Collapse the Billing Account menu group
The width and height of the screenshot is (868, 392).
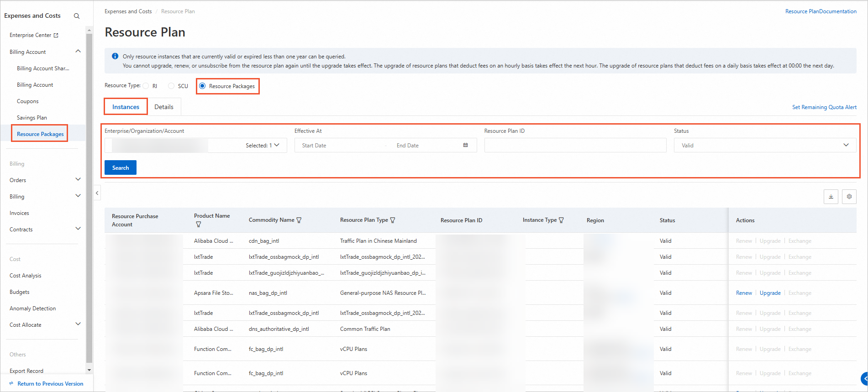point(78,52)
